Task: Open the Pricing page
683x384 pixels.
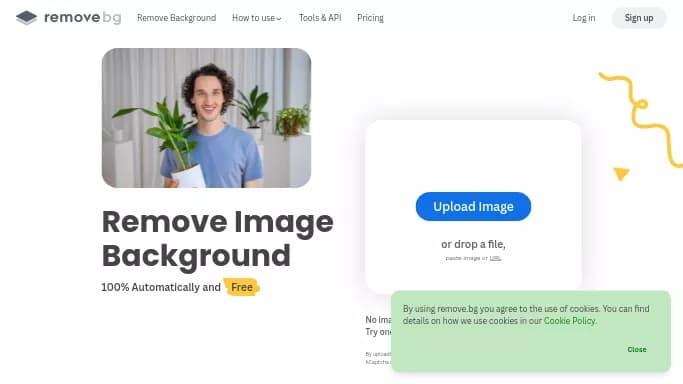Action: pyautogui.click(x=370, y=18)
